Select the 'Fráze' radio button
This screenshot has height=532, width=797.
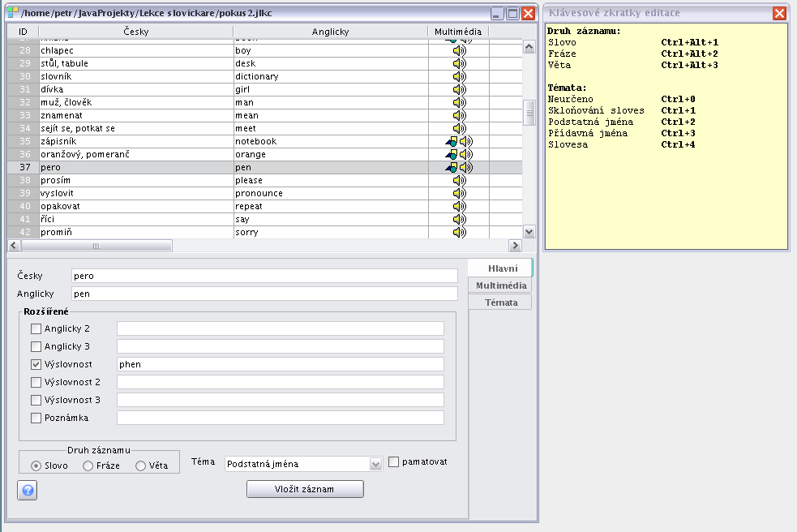point(88,466)
